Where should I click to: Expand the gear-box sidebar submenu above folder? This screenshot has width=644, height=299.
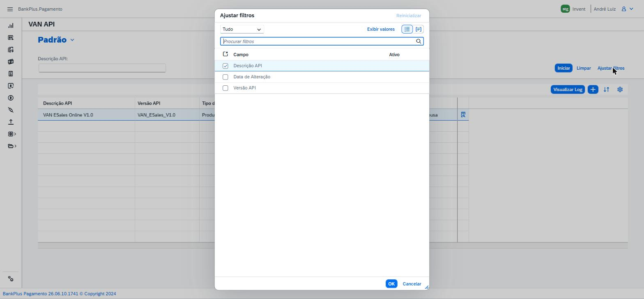point(12,134)
